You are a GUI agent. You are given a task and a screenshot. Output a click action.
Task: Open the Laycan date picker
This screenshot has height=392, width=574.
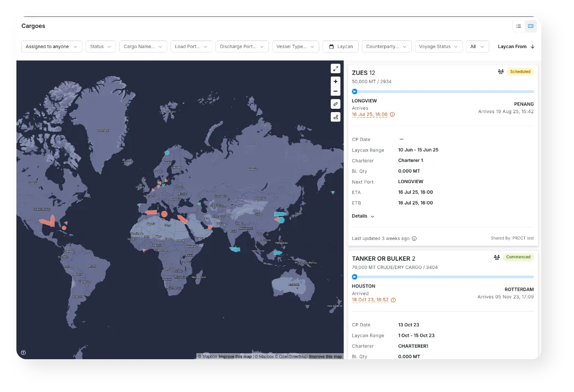pos(340,46)
